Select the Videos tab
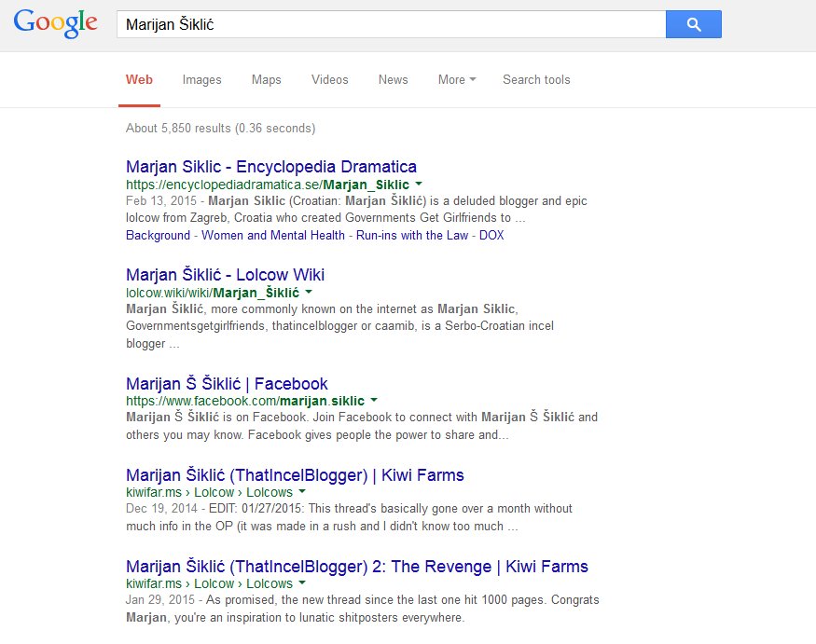This screenshot has height=644, width=816. [x=330, y=79]
